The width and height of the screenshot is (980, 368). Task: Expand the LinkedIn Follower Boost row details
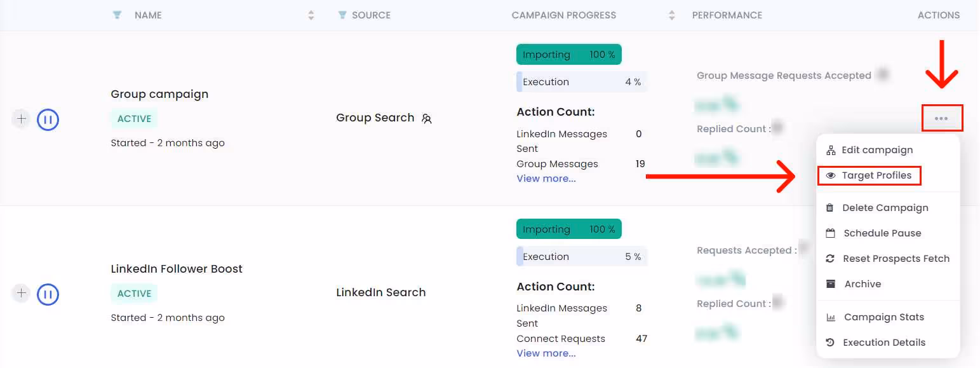[21, 294]
